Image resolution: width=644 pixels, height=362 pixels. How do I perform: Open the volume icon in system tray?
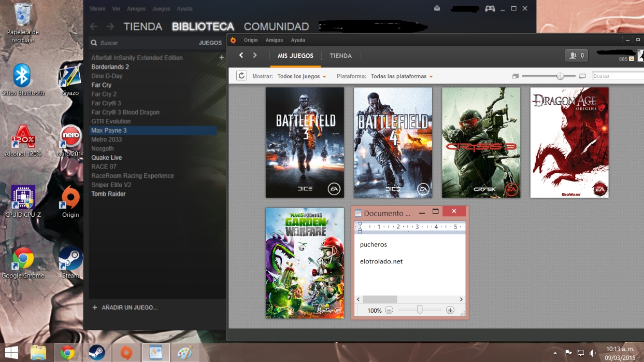point(593,353)
